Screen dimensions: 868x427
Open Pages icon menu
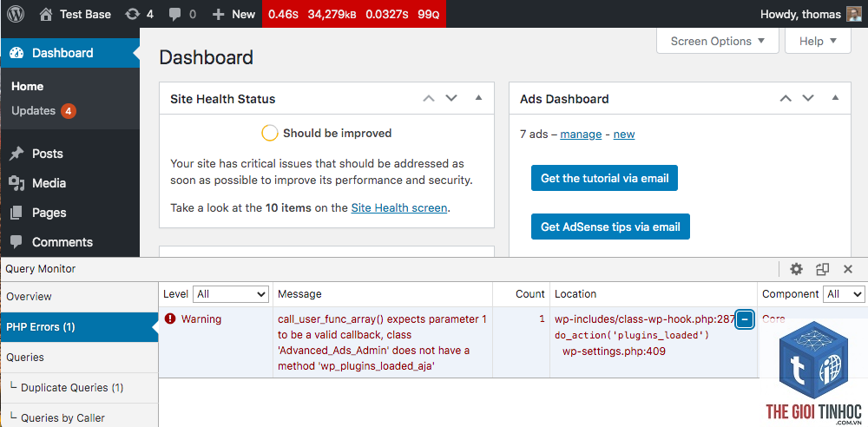click(17, 213)
